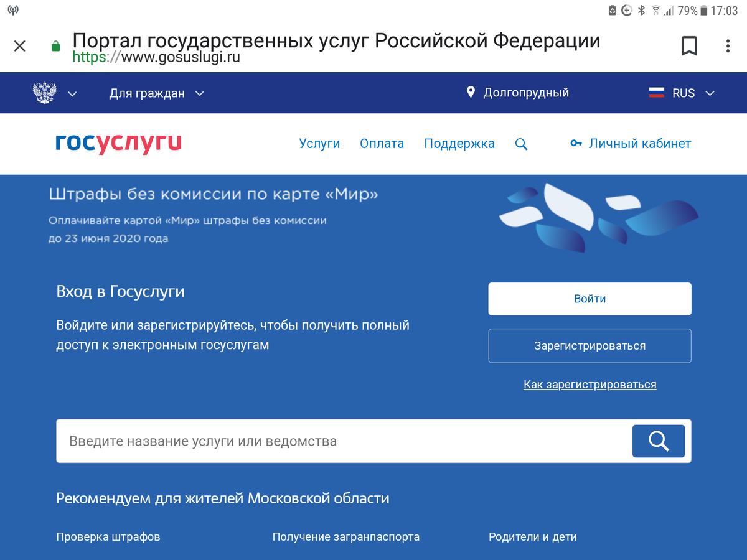Click the 'Войти' button
The width and height of the screenshot is (747, 560).
(x=590, y=299)
